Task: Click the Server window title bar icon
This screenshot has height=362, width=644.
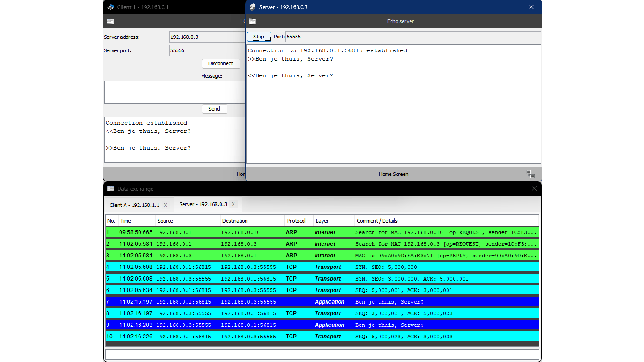Action: 253,7
